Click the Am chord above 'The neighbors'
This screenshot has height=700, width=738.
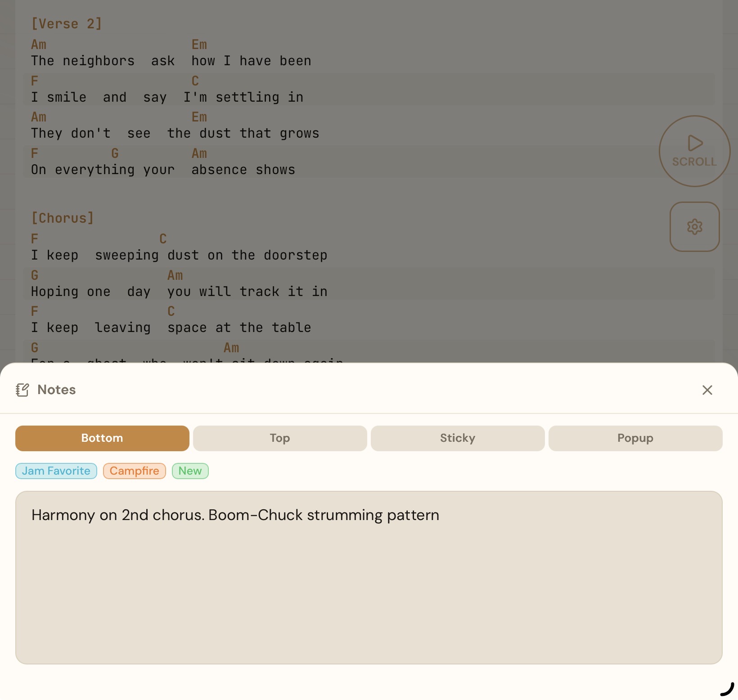39,45
